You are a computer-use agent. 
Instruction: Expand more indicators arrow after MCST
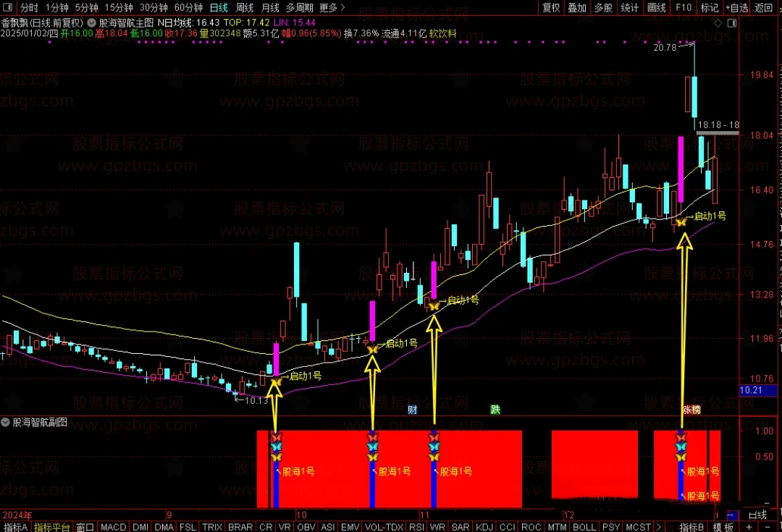point(660,527)
